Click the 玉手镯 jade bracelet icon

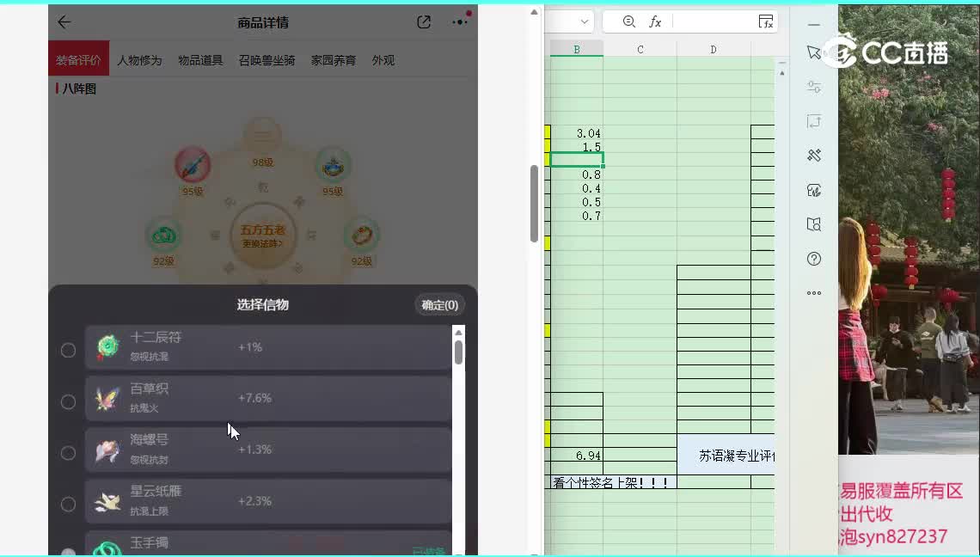click(107, 548)
